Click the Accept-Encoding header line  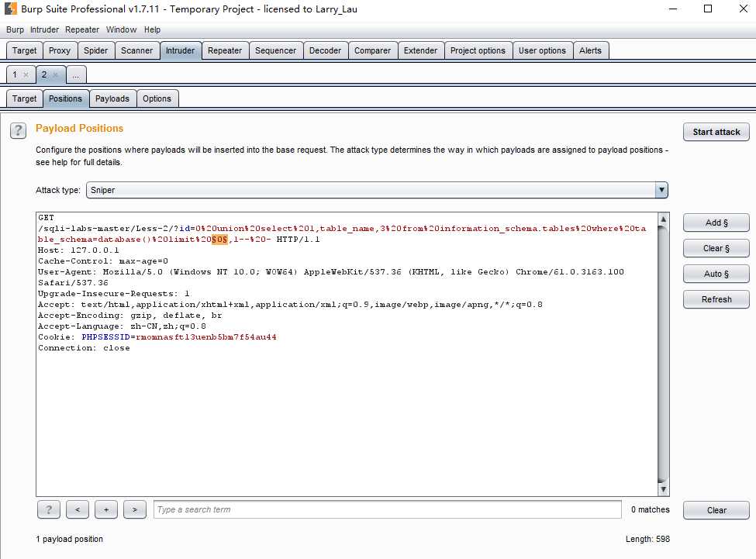[x=130, y=315]
